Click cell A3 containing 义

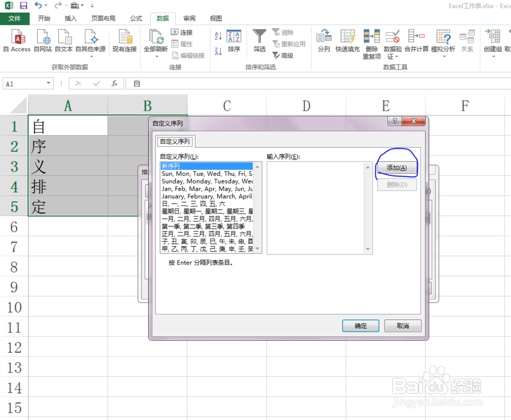point(68,166)
